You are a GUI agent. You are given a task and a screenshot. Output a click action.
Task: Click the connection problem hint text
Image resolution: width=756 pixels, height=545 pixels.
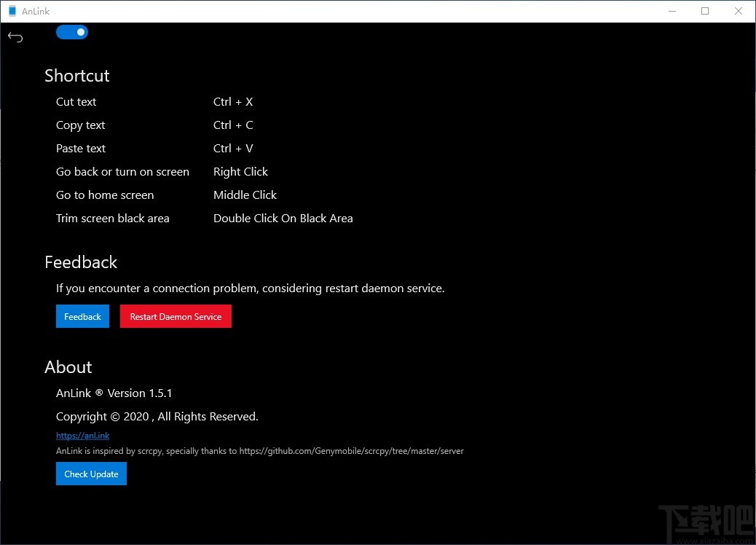coord(251,289)
